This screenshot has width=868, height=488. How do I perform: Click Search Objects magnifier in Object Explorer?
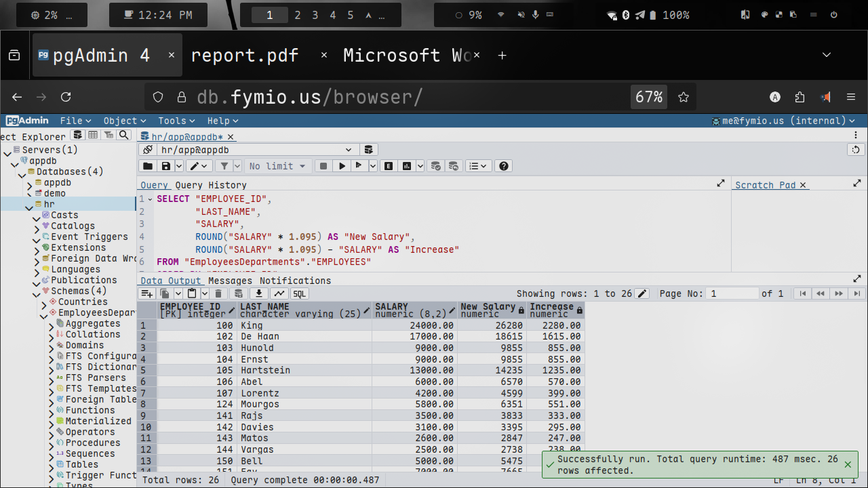coord(123,136)
